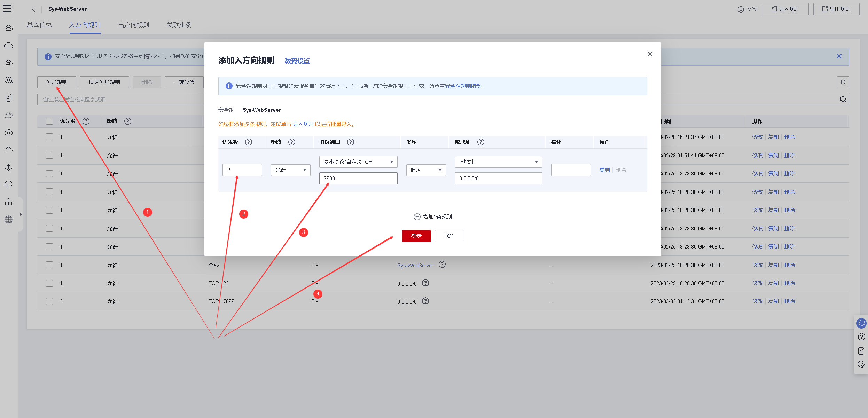Switch to the 出方向规则 tab
The image size is (868, 418).
pos(133,25)
